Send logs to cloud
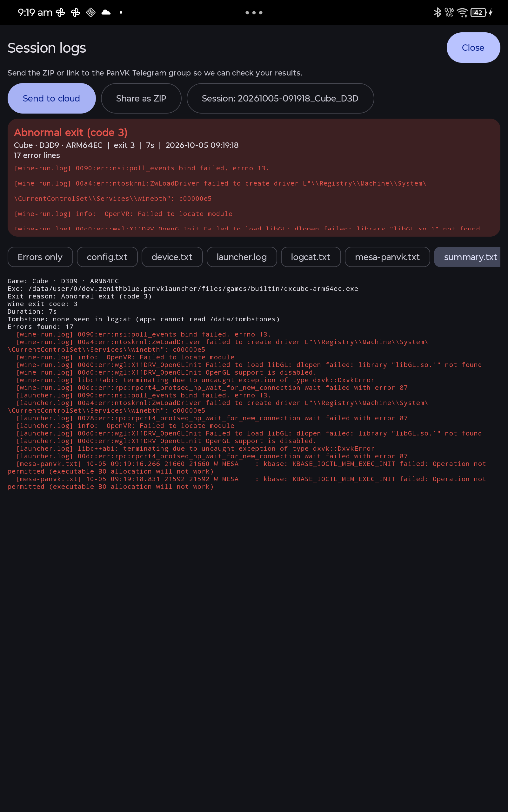This screenshot has width=508, height=812. (51, 98)
